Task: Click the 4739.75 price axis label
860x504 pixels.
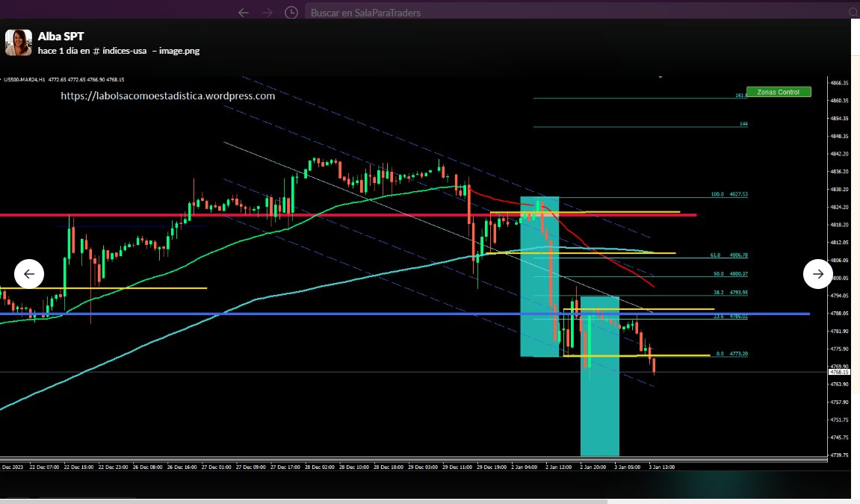Action: point(839,455)
